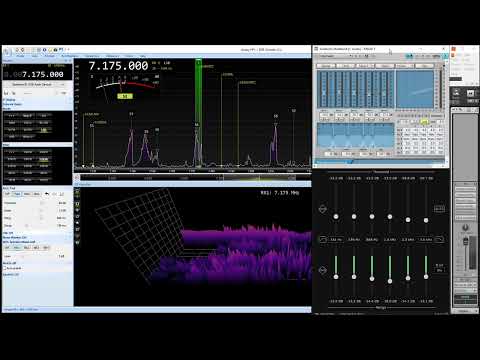Click the compressor plugin transfer curve graph
The image size is (480, 360).
[x=415, y=88]
